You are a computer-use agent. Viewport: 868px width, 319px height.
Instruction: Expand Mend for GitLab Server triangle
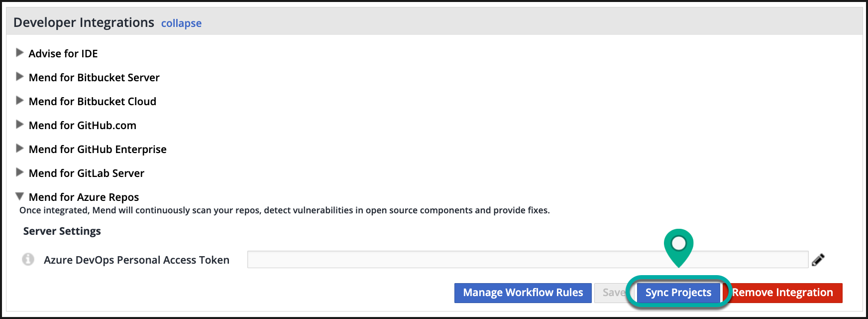20,172
